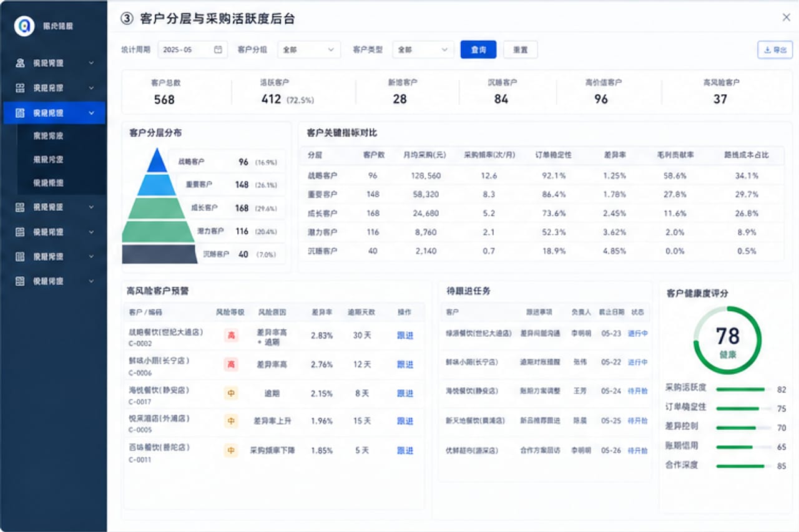Screen dimensions: 799x532
Task: Click the 92.1% order stability cell
Action: click(x=554, y=176)
